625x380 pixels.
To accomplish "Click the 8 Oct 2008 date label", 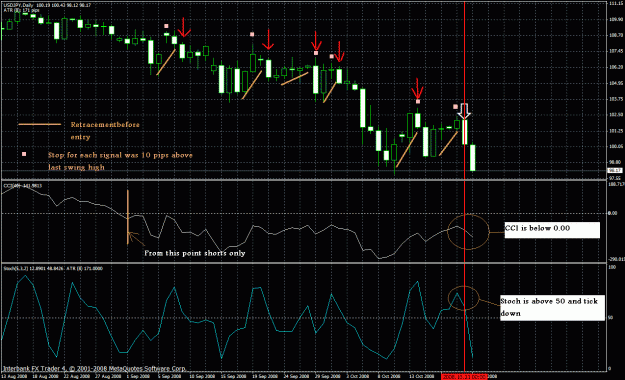I will click(389, 376).
